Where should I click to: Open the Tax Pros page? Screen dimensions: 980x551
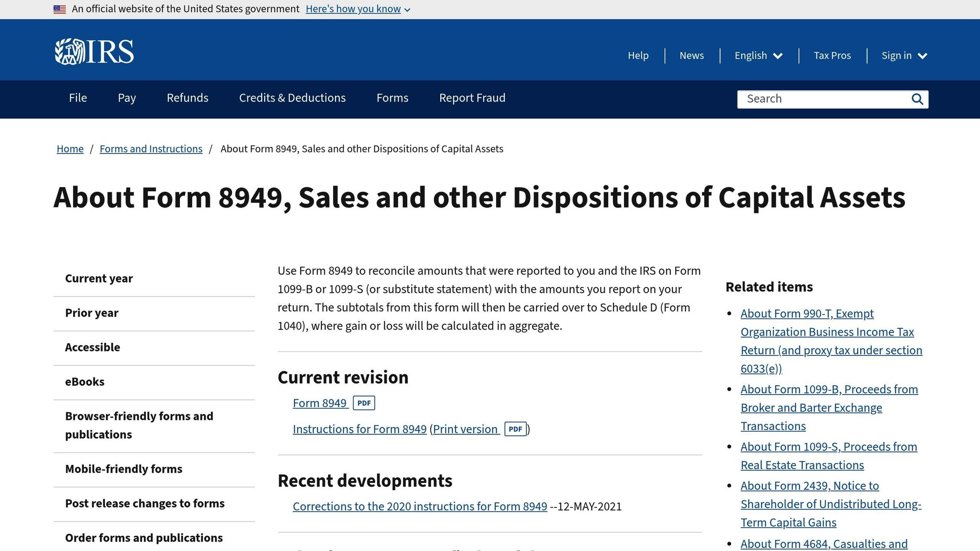click(x=832, y=55)
